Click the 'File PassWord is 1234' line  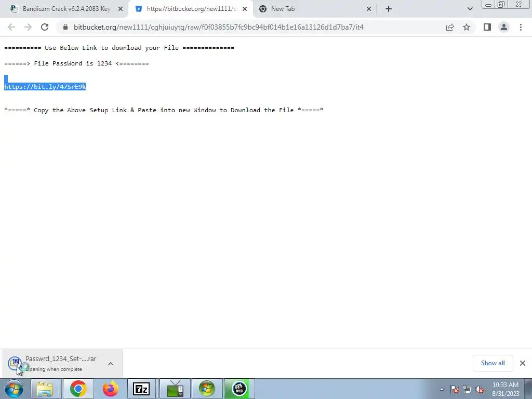76,63
